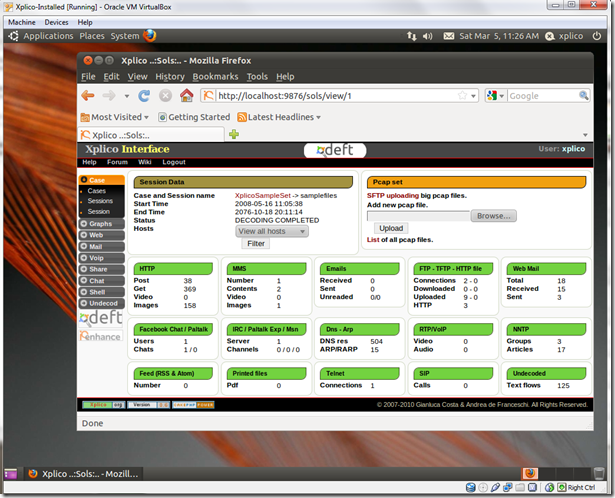This screenshot has height=498, width=615.
Task: Expand the Share sidebar section
Action: [x=102, y=269]
